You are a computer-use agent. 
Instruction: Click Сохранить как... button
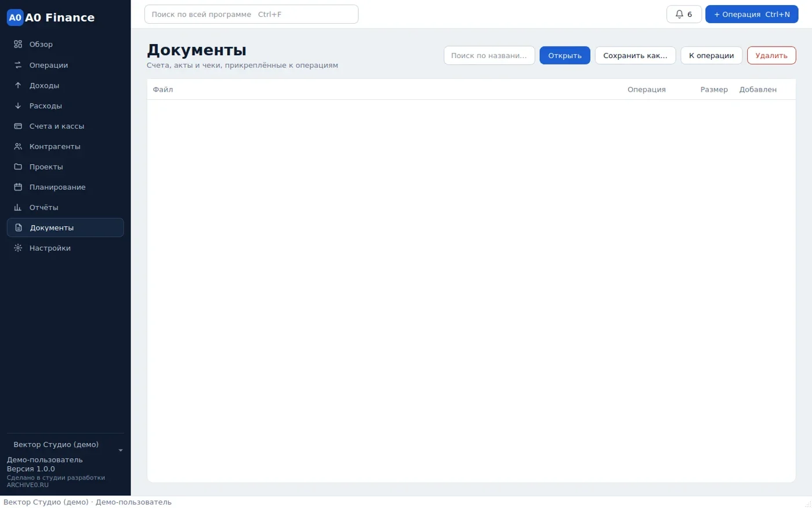coord(635,56)
